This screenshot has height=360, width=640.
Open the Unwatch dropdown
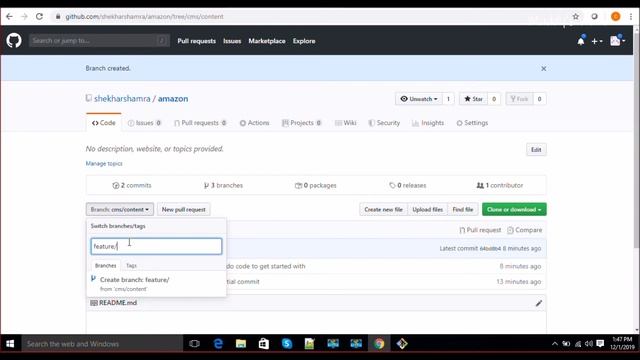[419, 99]
